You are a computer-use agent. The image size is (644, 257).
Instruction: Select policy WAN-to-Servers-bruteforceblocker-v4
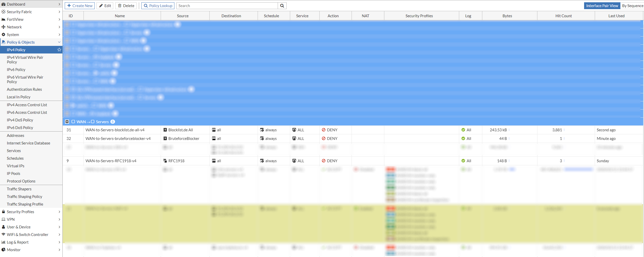tap(118, 139)
